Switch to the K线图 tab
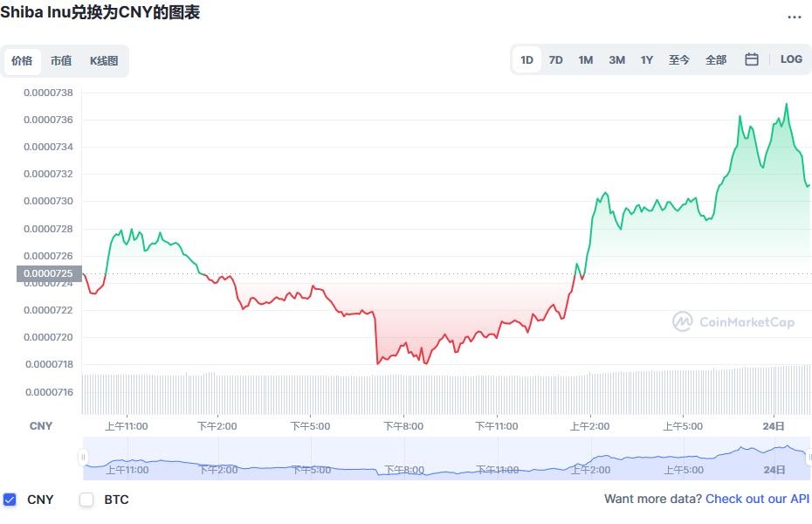 [104, 61]
